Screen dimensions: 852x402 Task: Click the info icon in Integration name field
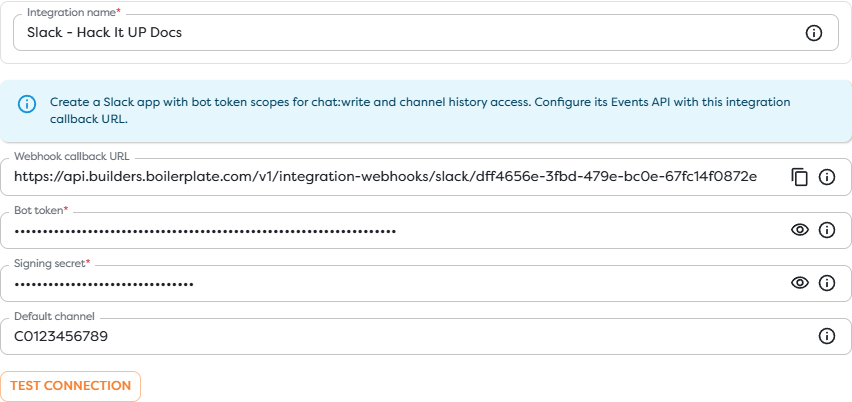[x=813, y=33]
